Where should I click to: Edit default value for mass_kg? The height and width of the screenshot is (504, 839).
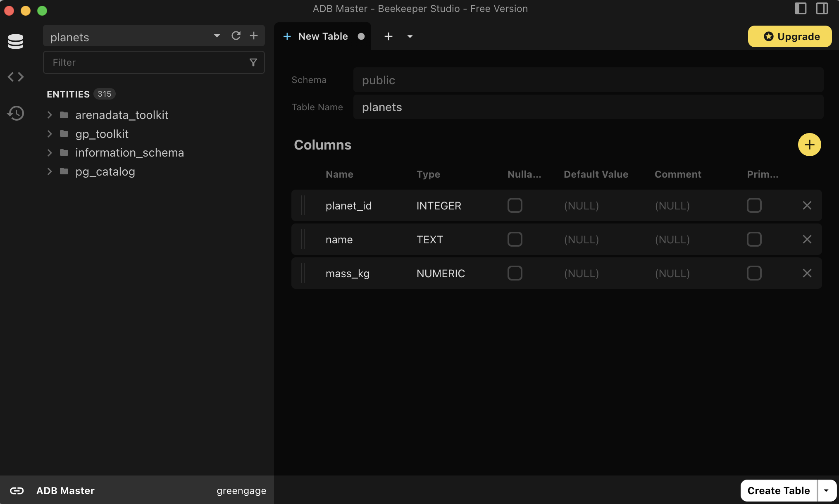(582, 273)
